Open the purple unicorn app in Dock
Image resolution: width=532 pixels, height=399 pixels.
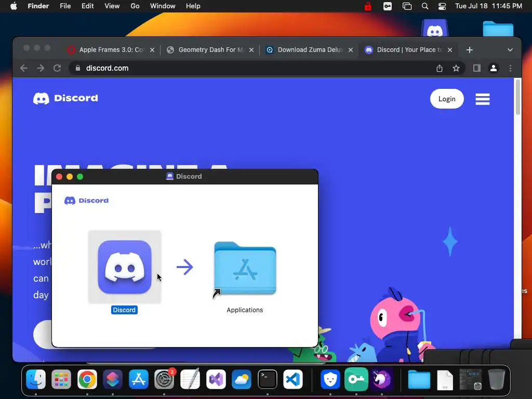coord(382,379)
